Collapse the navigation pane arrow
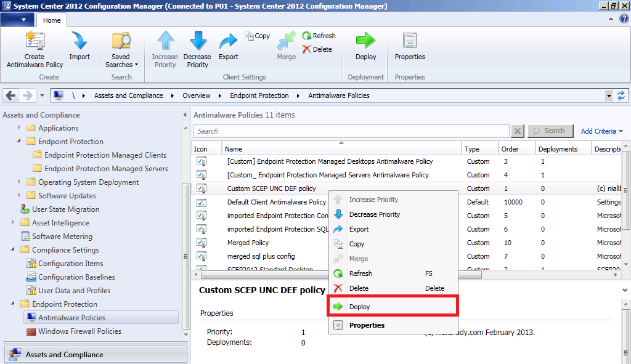The height and width of the screenshot is (364, 631). (185, 115)
